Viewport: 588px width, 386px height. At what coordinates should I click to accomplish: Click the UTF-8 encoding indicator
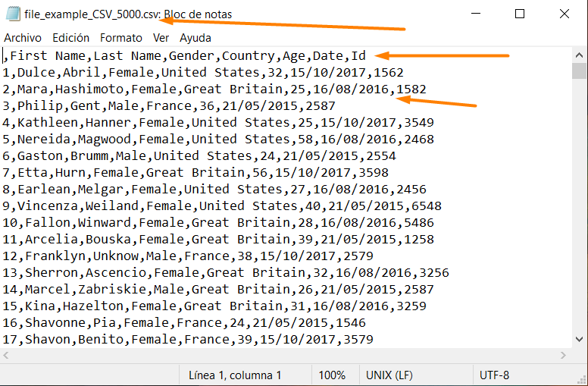[x=494, y=375]
